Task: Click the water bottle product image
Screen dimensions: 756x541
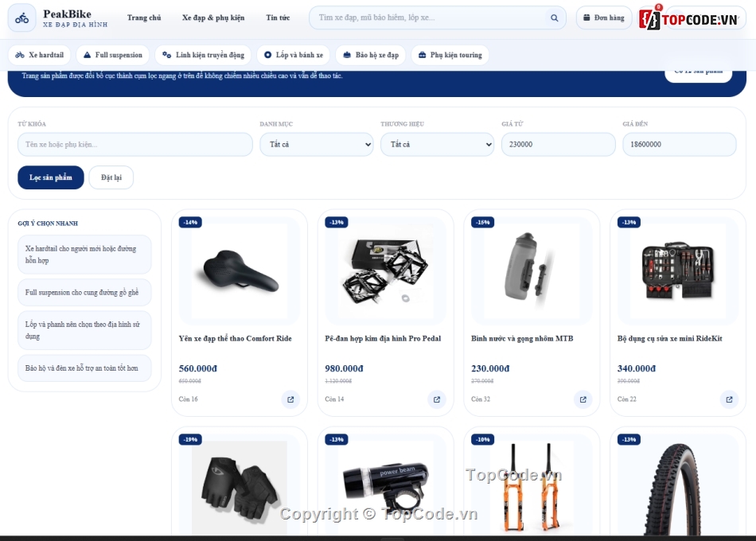Action: pos(532,270)
